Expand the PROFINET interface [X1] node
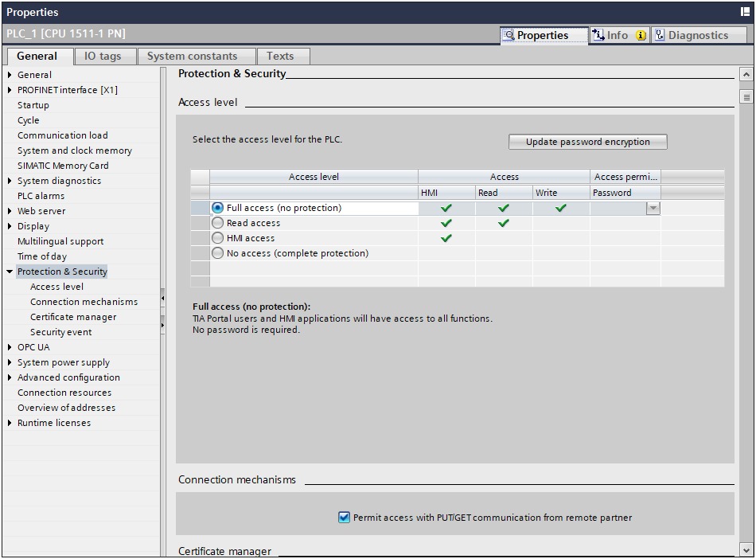The height and width of the screenshot is (559, 756). [x=10, y=90]
